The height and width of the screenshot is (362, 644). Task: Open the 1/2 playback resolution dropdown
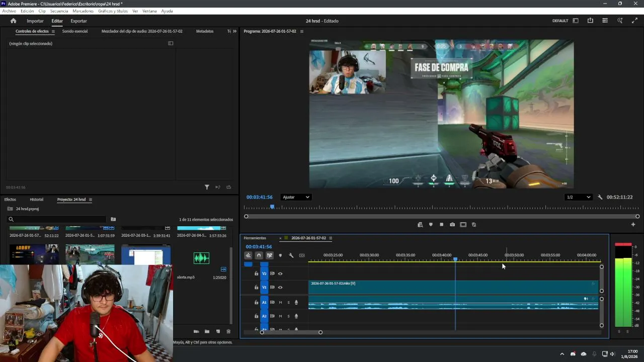[578, 197]
